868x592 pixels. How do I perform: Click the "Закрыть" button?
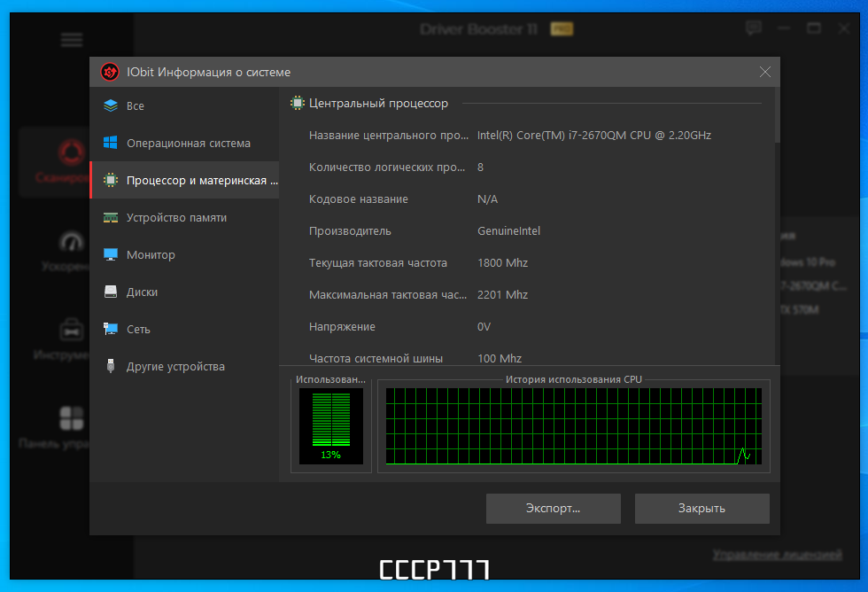tap(701, 509)
